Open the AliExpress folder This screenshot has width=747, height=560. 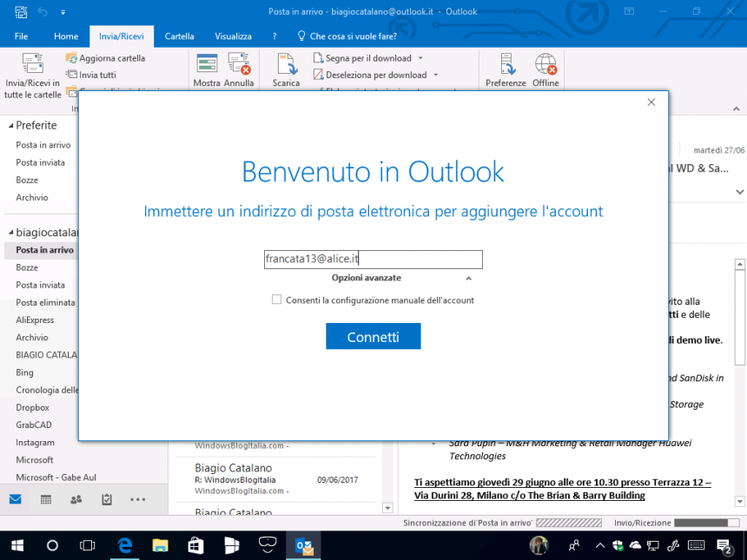point(35,320)
